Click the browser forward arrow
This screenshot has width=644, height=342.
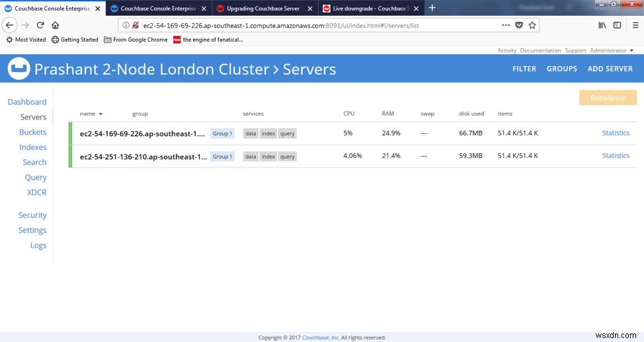point(25,25)
